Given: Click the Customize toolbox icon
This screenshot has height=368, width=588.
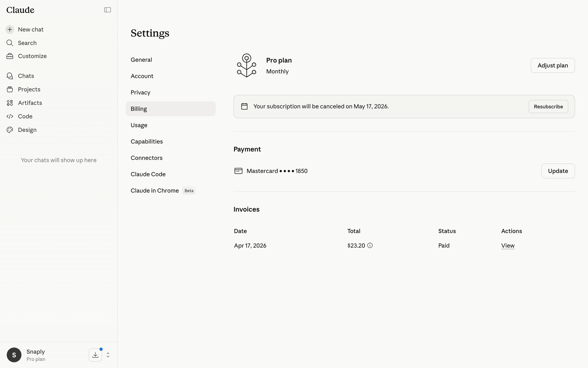Looking at the screenshot, I should click(10, 56).
